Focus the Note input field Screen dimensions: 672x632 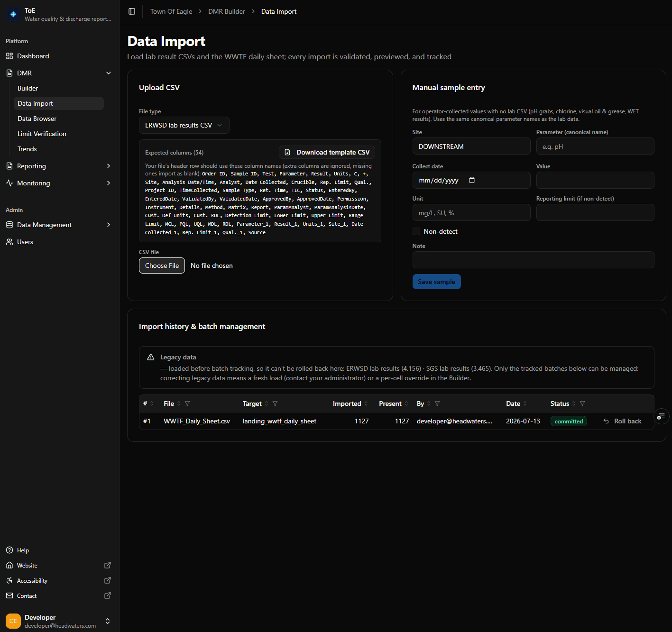point(534,260)
